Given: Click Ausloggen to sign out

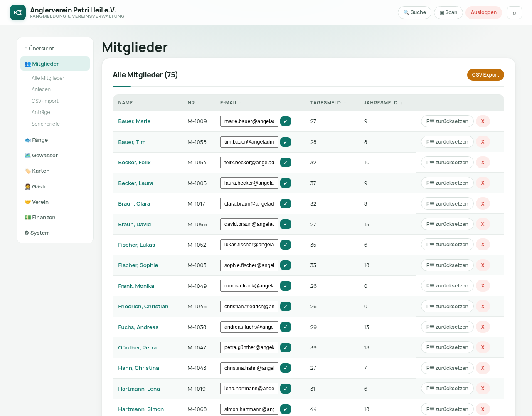Looking at the screenshot, I should (x=484, y=12).
